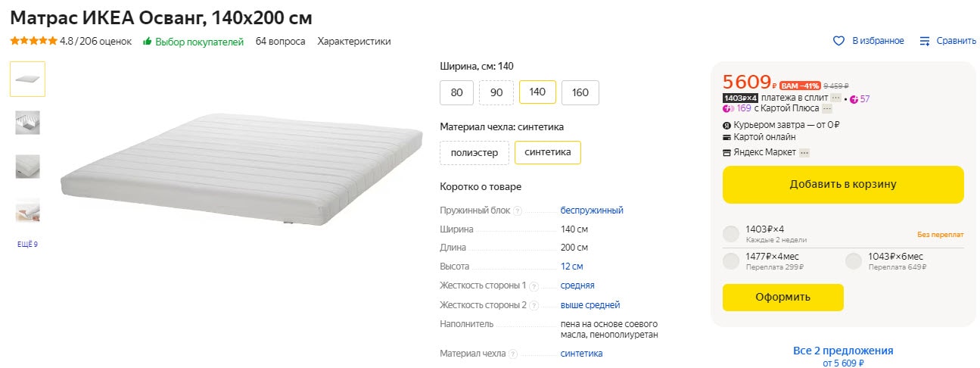Show more photos via ЕЩЁ 9
Viewport: 980px width, 368px height.
27,245
